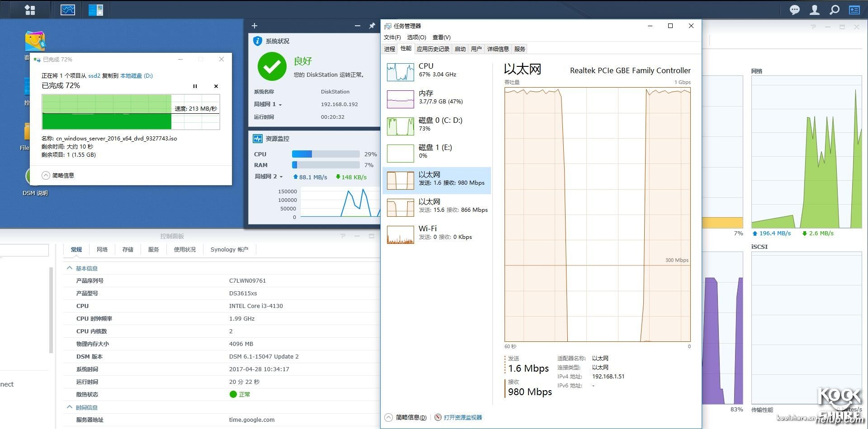Select the General tab in Control Panel
This screenshot has height=429, width=868.
pyautogui.click(x=76, y=249)
